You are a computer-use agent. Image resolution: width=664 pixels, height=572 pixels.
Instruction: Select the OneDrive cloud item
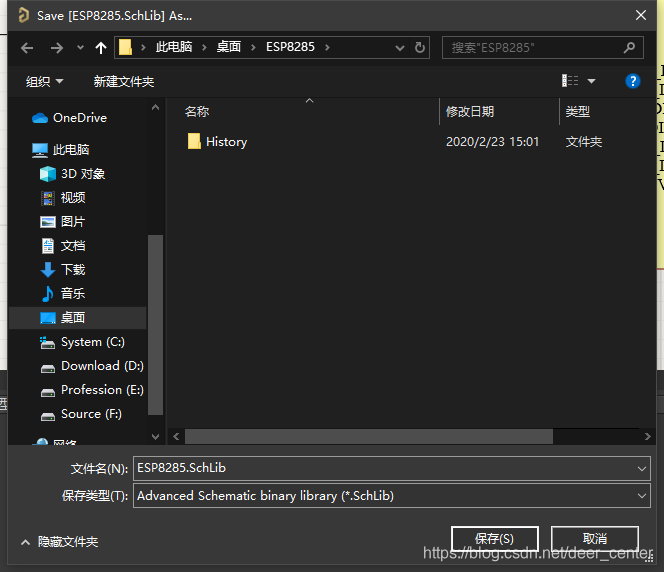(x=79, y=118)
